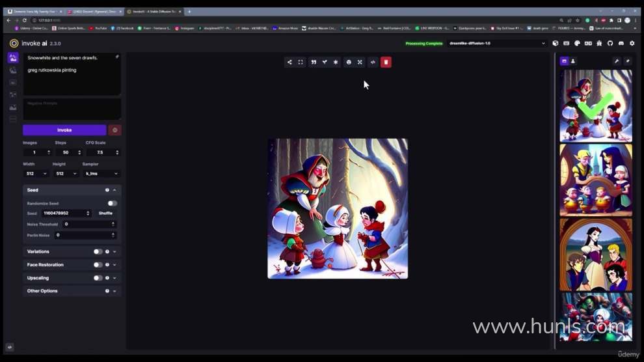Open a new browser tab with plus
Image resolution: width=644 pixels, height=362 pixels.
[189, 12]
